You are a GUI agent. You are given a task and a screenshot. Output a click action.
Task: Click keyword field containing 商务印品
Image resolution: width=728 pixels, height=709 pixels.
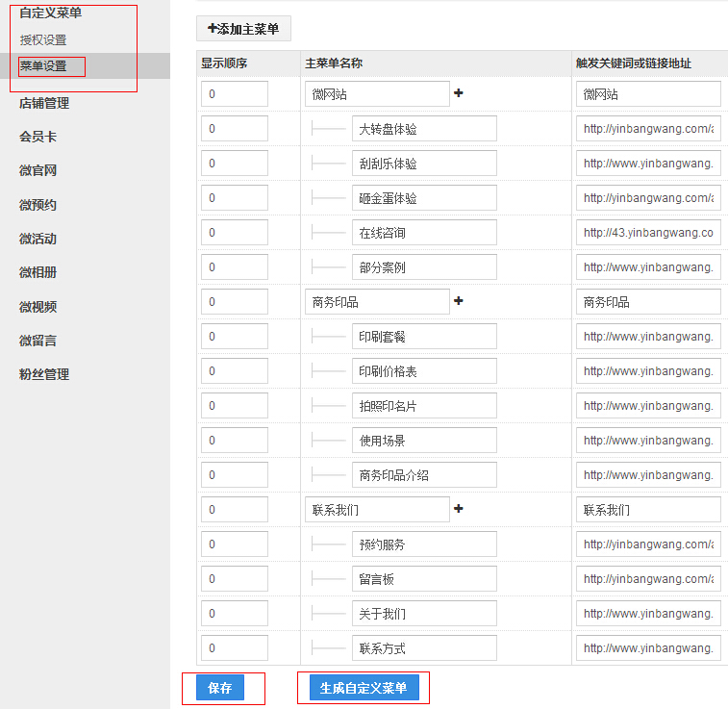649,302
